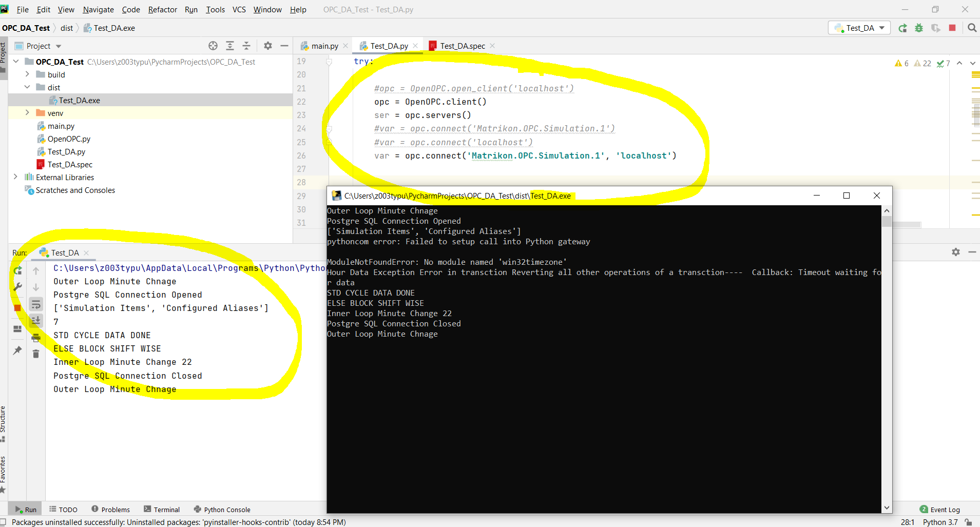Collapse the dist folder

(x=27, y=87)
